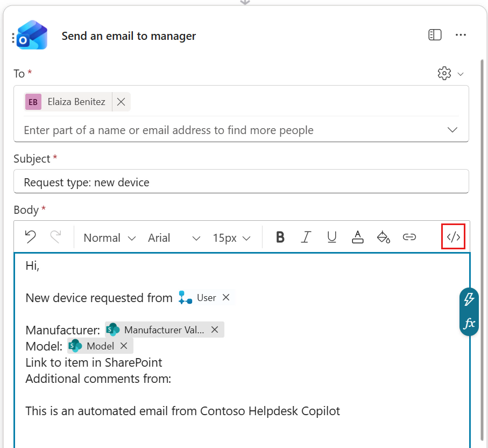Image resolution: width=488 pixels, height=448 pixels.
Task: Insert a hyperlink in the email body
Action: (409, 237)
